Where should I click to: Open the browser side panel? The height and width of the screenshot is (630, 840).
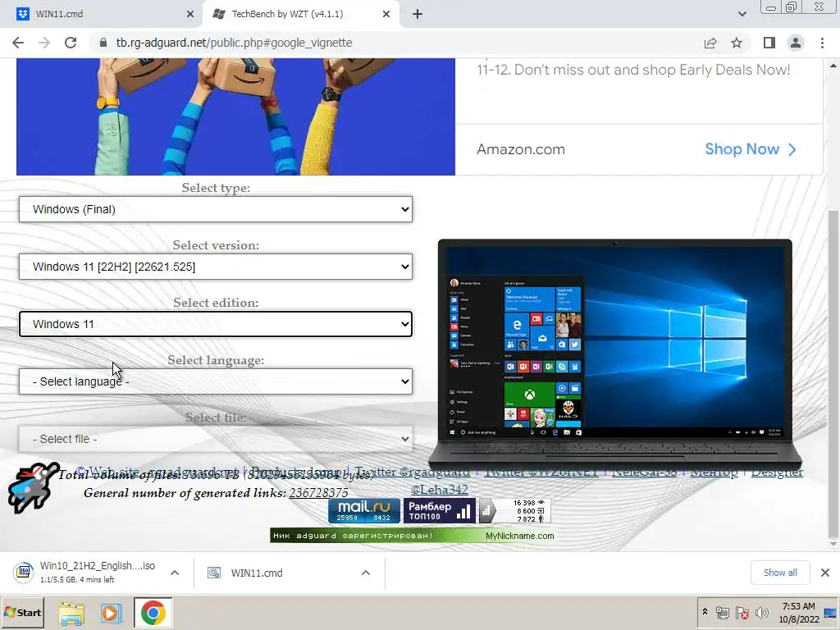tap(769, 43)
